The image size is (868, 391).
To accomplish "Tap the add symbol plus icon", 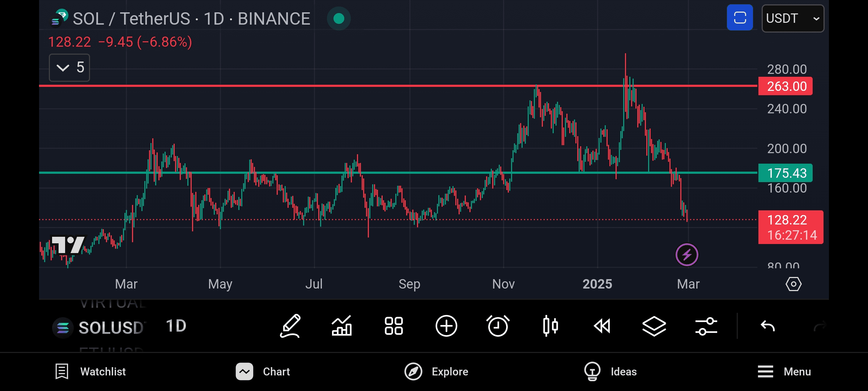I will click(x=446, y=326).
